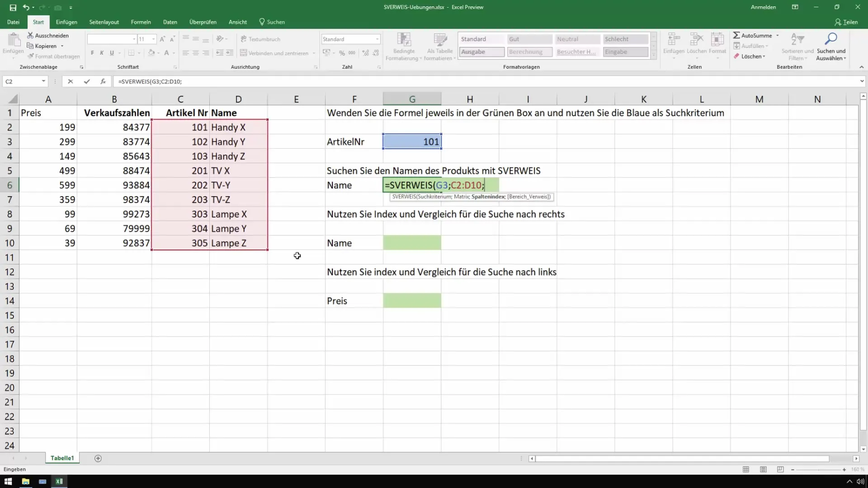Decrease font size with smaller A icon
The width and height of the screenshot is (868, 488).
172,39
